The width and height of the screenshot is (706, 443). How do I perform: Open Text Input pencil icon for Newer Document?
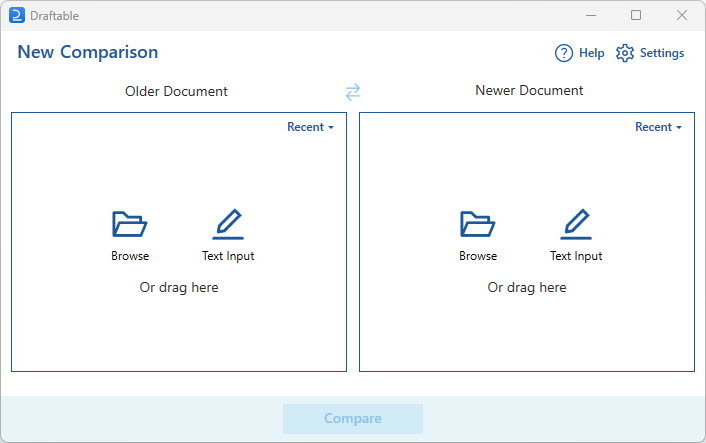click(x=576, y=224)
